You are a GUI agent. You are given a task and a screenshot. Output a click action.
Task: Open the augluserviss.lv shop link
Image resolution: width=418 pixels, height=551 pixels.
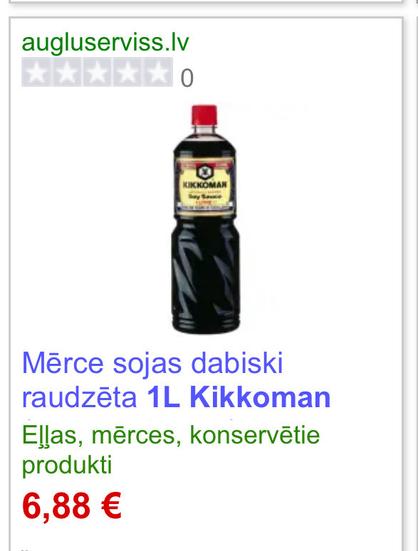tap(105, 44)
